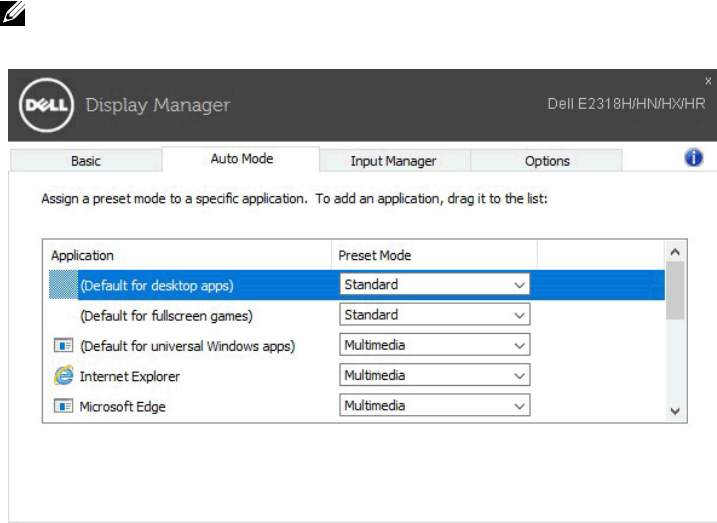
Task: Click the Microsoft Edge app icon
Action: tap(62, 407)
